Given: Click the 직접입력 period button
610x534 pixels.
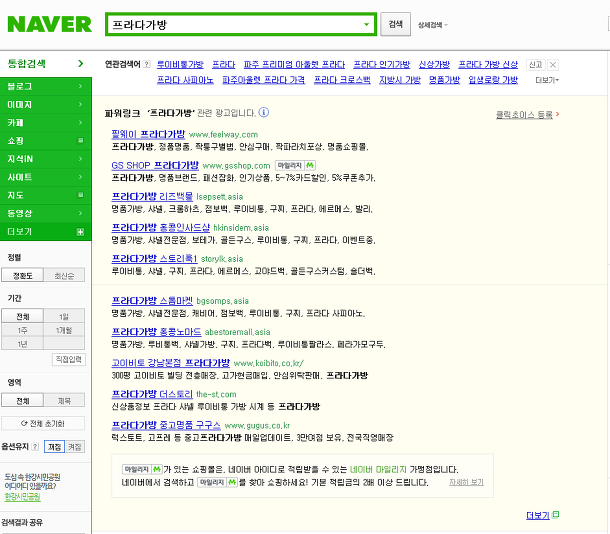Looking at the screenshot, I should [68, 359].
